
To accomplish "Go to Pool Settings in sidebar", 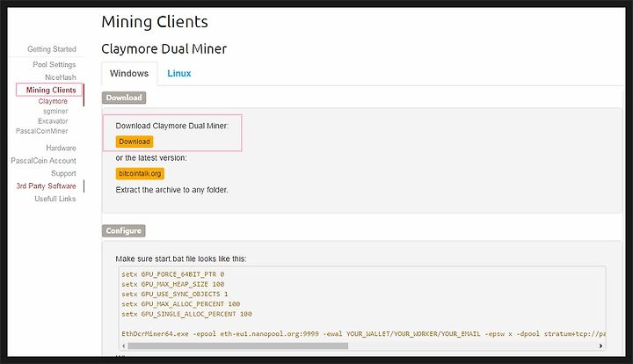I will pos(55,64).
